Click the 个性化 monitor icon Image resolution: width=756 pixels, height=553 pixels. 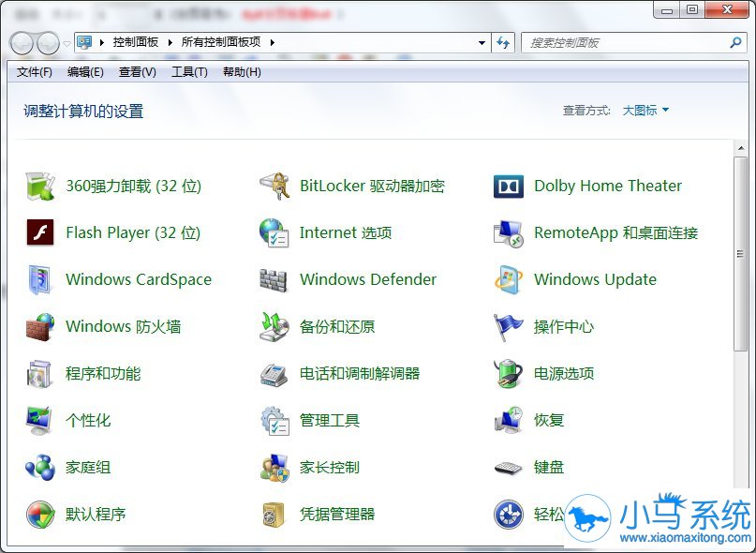pyautogui.click(x=39, y=420)
